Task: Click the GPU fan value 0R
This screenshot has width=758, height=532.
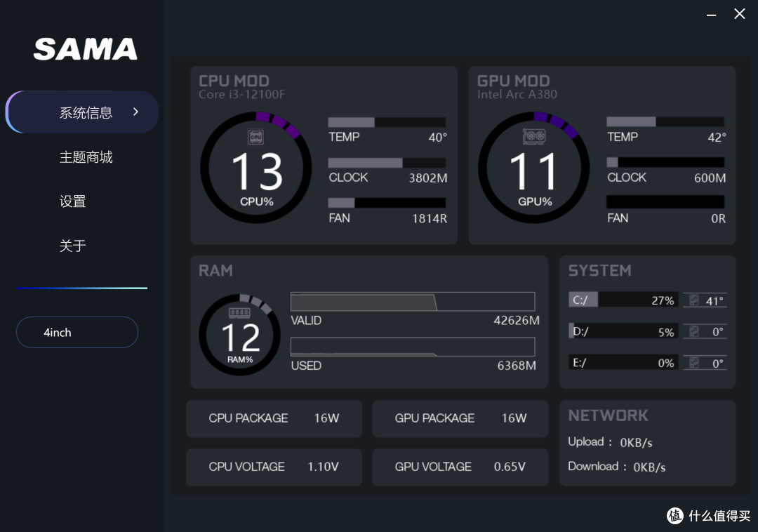Action: 718,218
